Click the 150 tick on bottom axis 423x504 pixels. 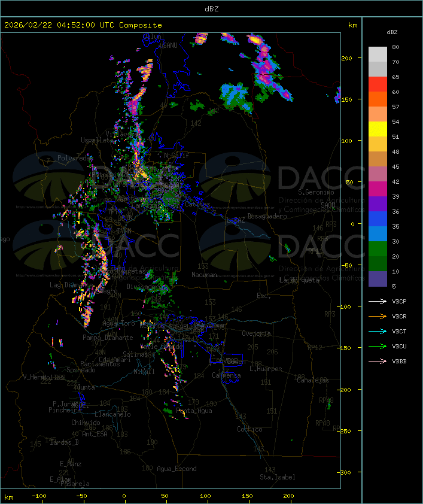[x=247, y=496]
